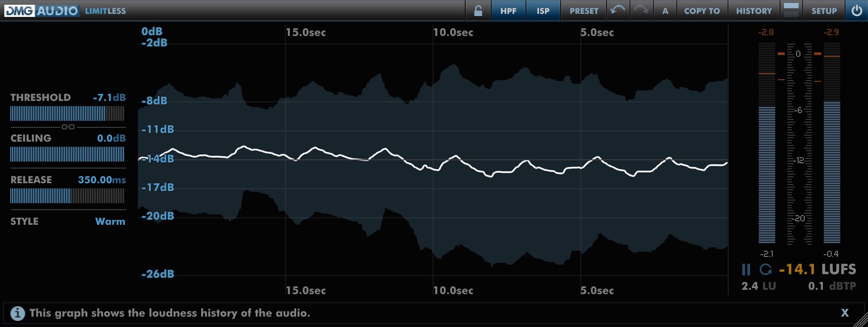Reset the loudness measurement
The image size is (868, 327).
[x=766, y=270]
